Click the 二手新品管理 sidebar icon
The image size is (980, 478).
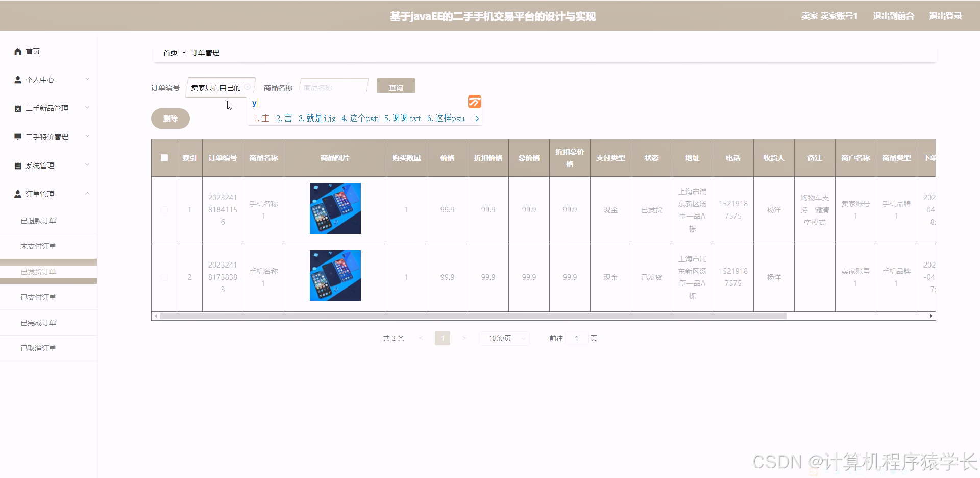[x=18, y=108]
